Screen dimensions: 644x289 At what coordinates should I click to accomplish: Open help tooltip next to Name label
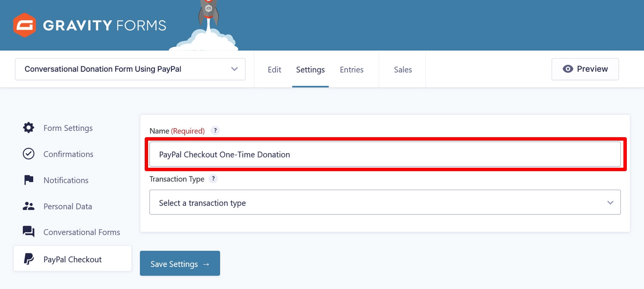pos(215,130)
